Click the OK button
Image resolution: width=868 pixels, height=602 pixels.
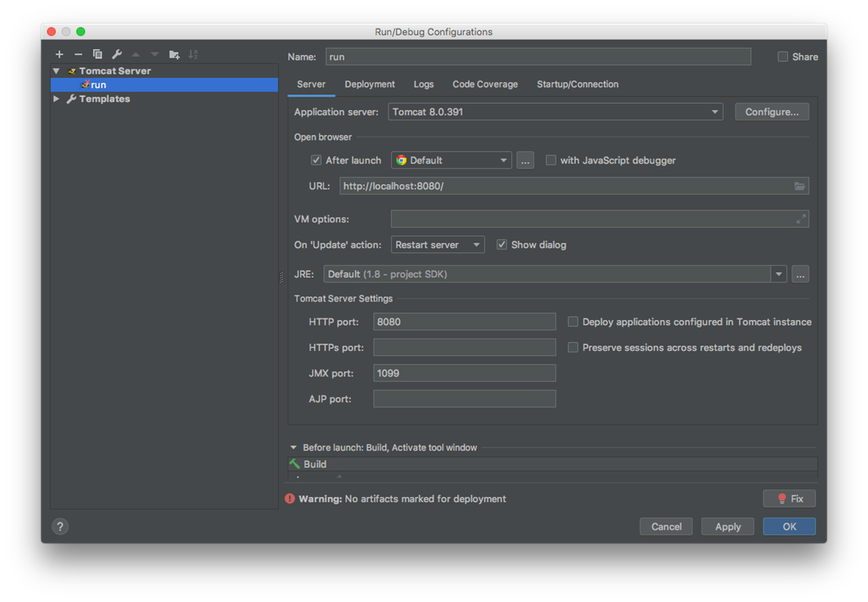(789, 527)
